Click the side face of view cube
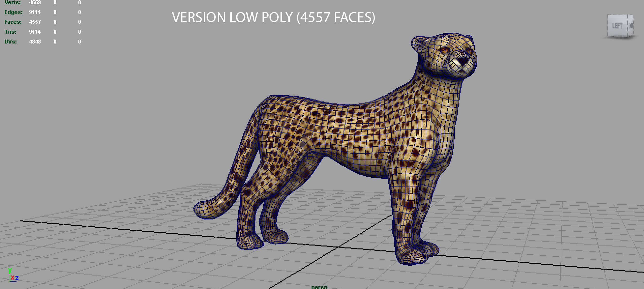This screenshot has width=644, height=289. [630, 25]
